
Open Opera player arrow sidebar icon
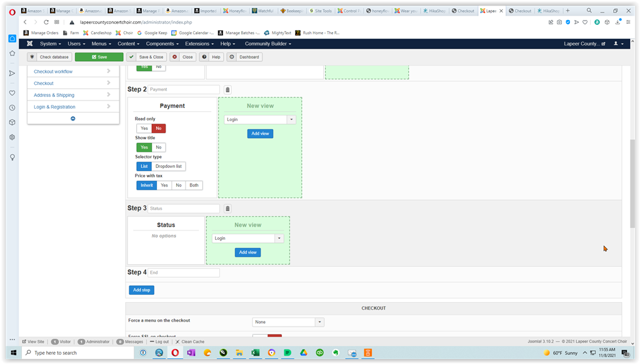coord(12,74)
